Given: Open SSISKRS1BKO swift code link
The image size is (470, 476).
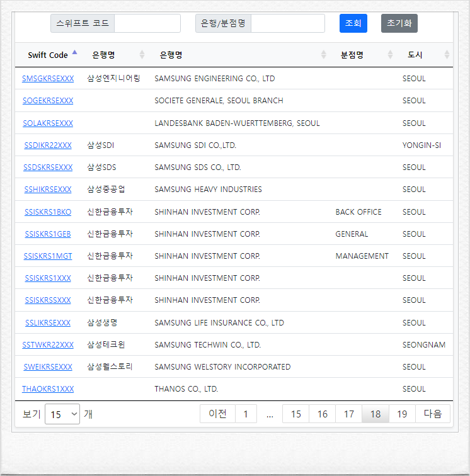Looking at the screenshot, I should coord(48,212).
